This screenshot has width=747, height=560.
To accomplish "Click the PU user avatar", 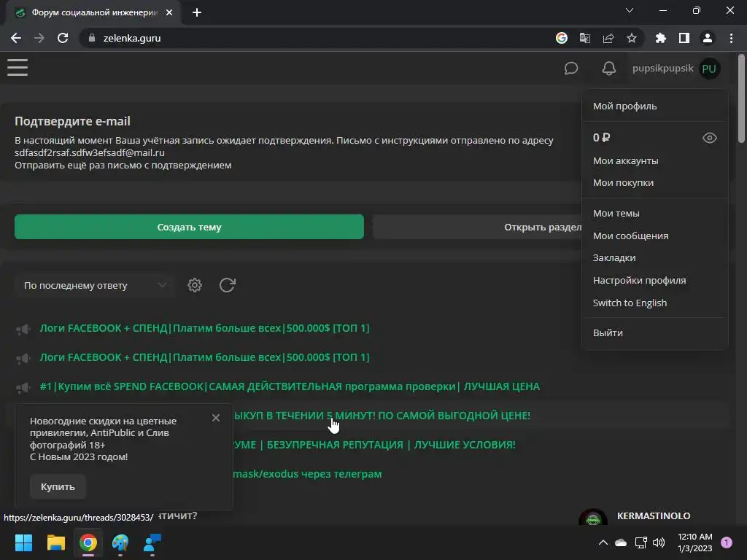I will [x=709, y=69].
